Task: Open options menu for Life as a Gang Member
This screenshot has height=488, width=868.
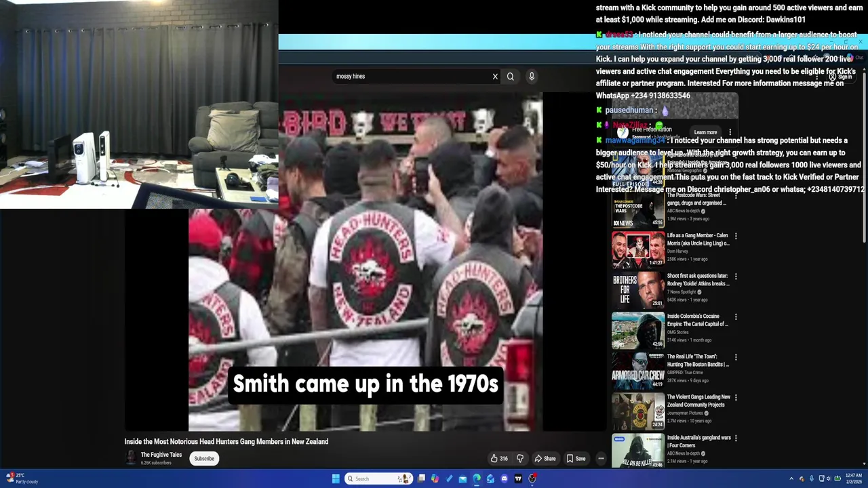Action: click(736, 236)
